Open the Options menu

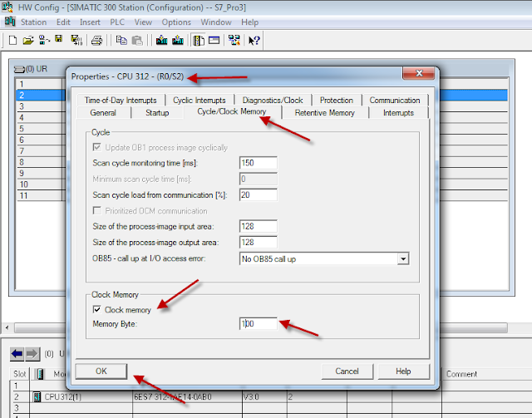[x=176, y=22]
